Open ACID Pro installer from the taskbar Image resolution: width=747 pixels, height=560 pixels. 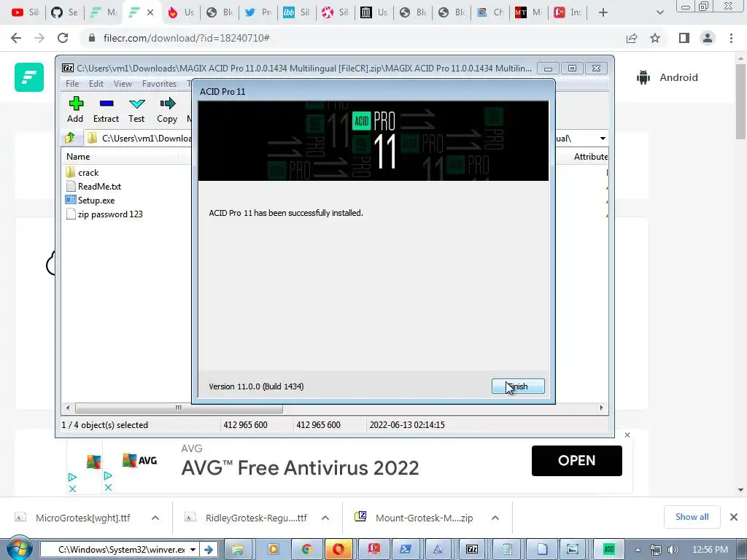pos(609,550)
